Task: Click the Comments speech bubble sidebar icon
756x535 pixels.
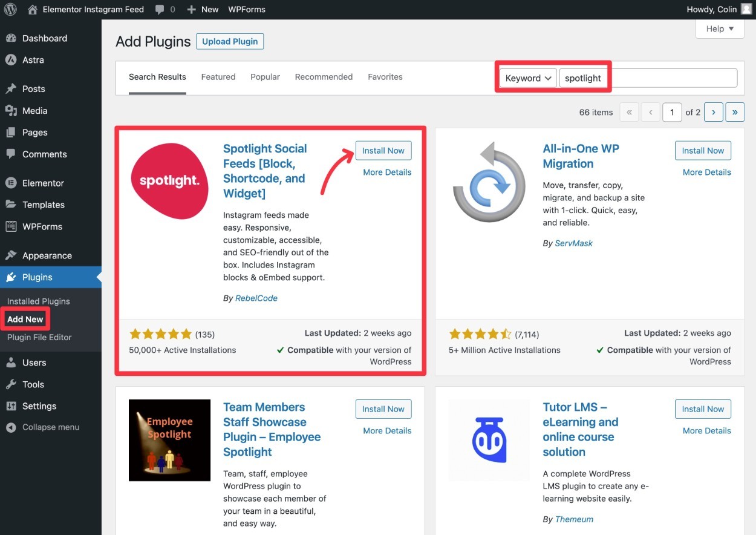Action: click(11, 154)
